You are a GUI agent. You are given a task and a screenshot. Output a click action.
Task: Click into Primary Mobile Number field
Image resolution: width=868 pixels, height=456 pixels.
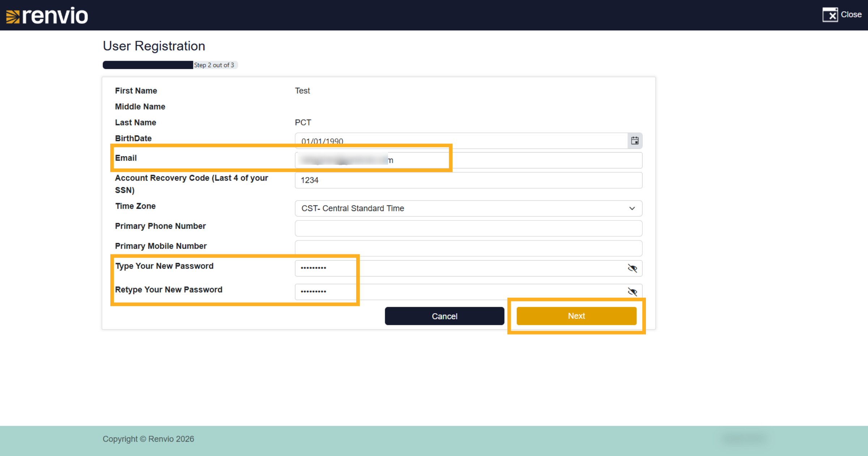coord(468,248)
